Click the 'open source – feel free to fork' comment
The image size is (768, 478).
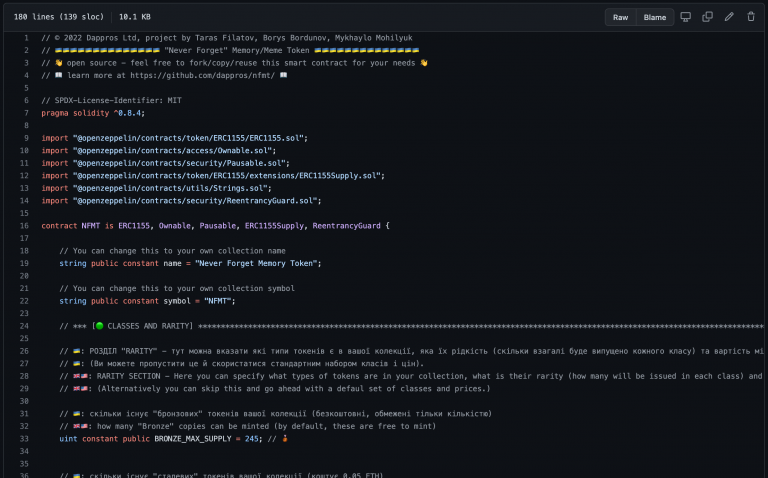[234, 63]
